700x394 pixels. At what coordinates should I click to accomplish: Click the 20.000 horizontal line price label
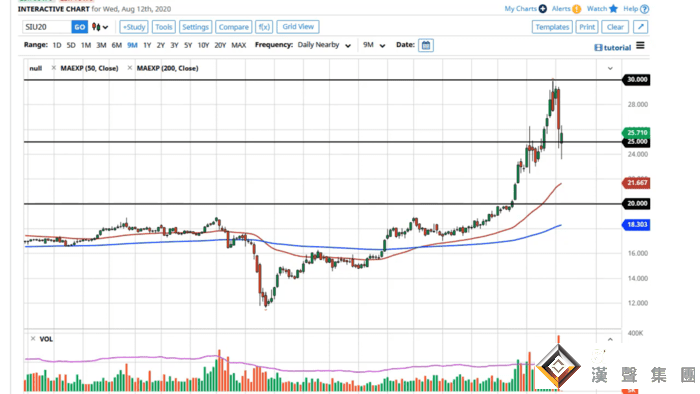click(637, 203)
